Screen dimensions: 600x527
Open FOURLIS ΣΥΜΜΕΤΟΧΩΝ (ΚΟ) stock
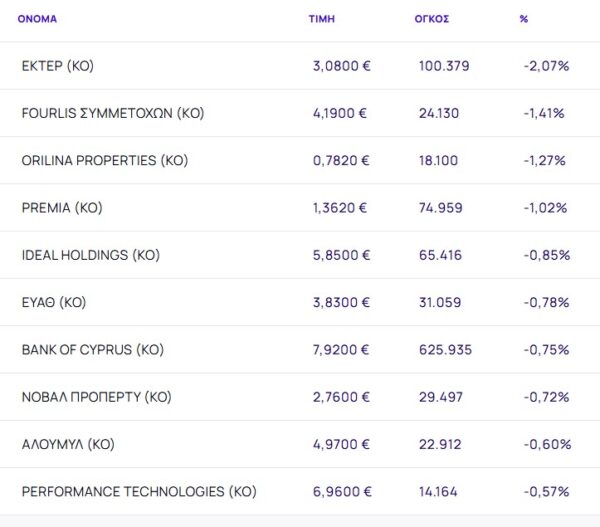pos(112,113)
